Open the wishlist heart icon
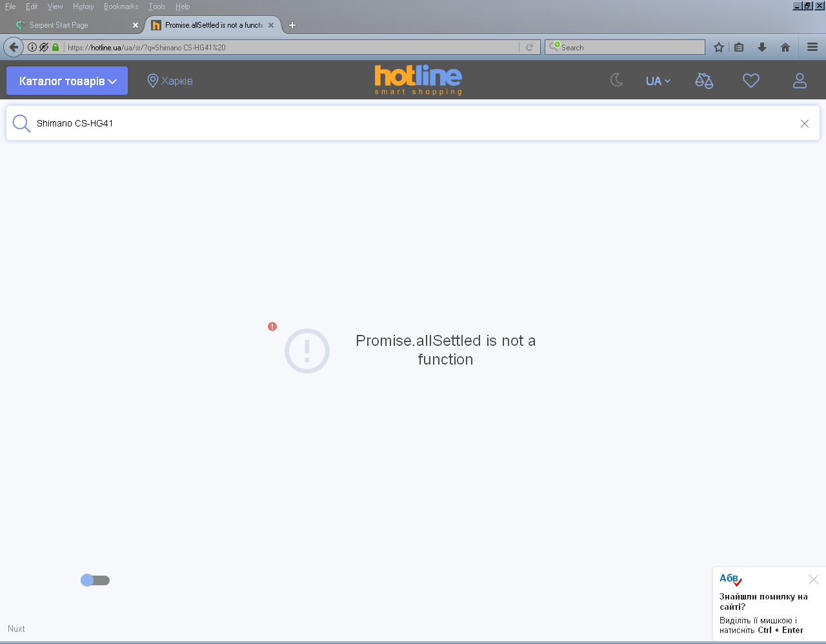The width and height of the screenshot is (826, 644). 751,81
